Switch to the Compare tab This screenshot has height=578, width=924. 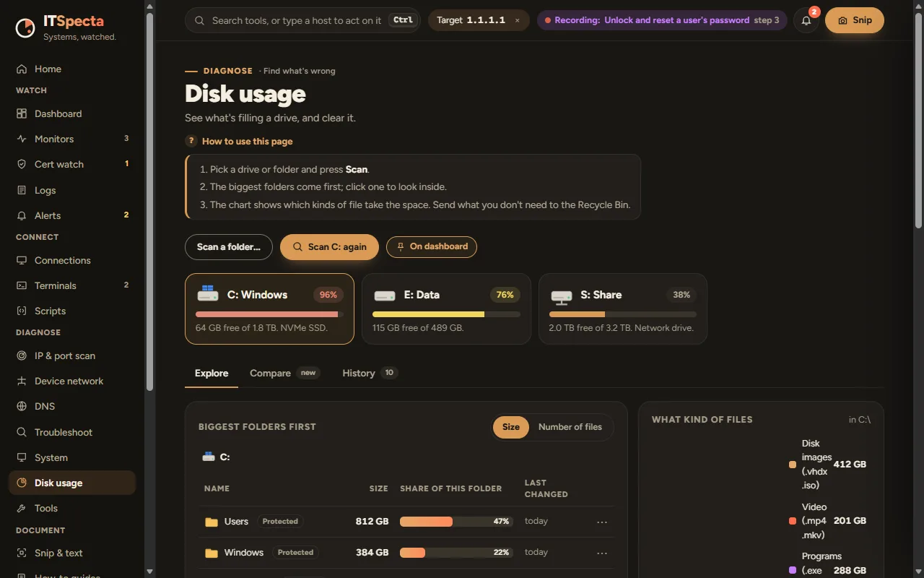pos(284,373)
